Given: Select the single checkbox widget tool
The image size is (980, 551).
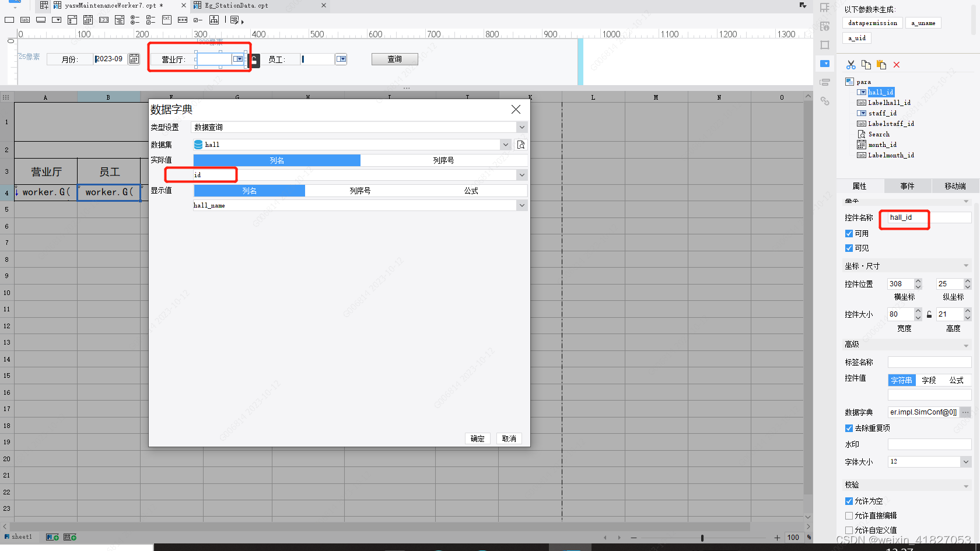Looking at the screenshot, I should pos(198,20).
